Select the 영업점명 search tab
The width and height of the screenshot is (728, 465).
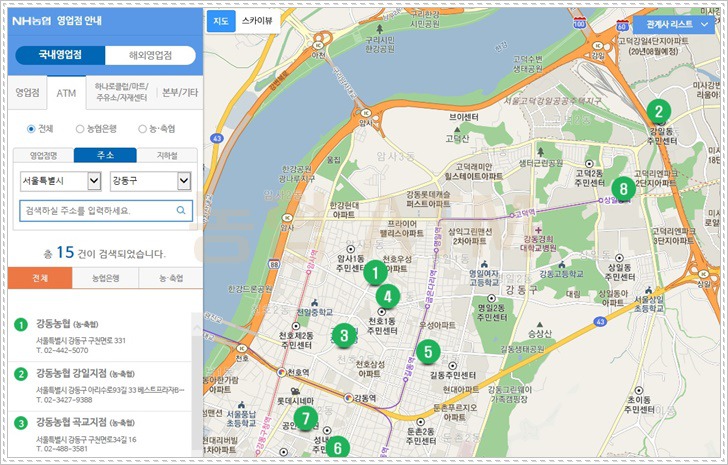(x=44, y=155)
